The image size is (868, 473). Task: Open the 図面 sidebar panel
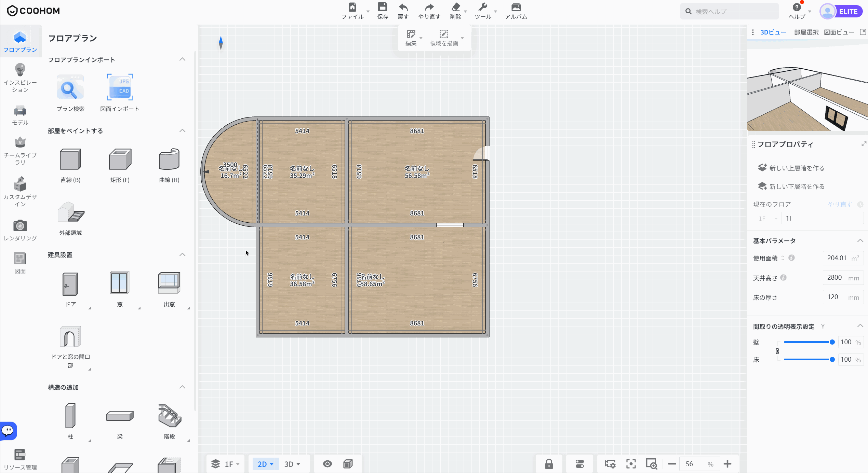pyautogui.click(x=20, y=263)
